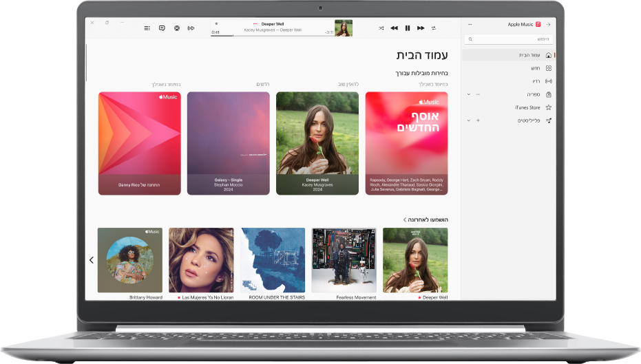Open the Playlists sidebar item
The width and height of the screenshot is (641, 364).
tap(509, 120)
